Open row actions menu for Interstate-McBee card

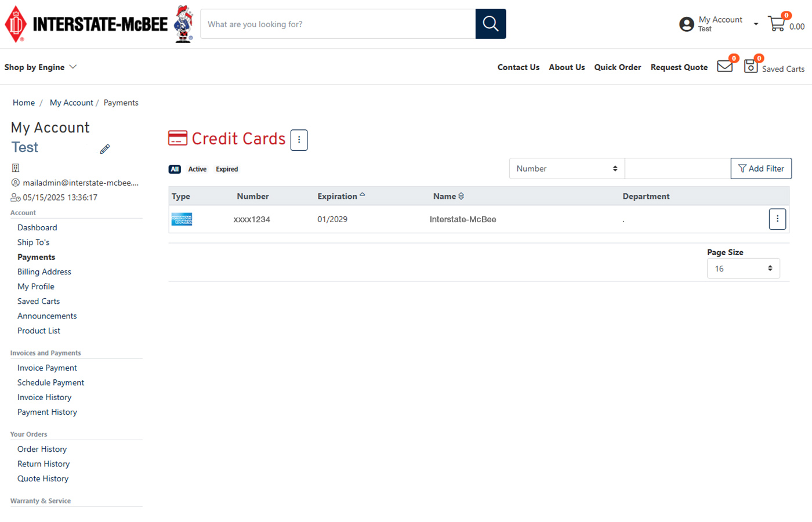[x=777, y=219]
